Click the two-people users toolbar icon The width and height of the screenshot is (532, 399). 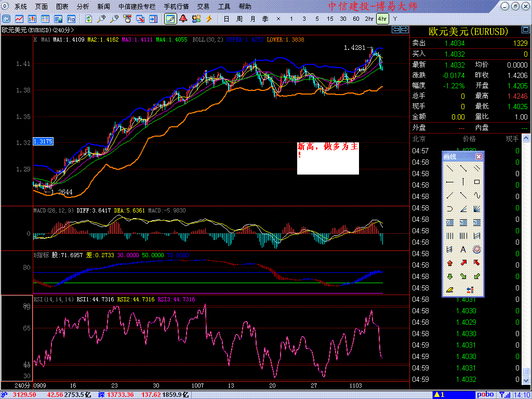pos(196,19)
